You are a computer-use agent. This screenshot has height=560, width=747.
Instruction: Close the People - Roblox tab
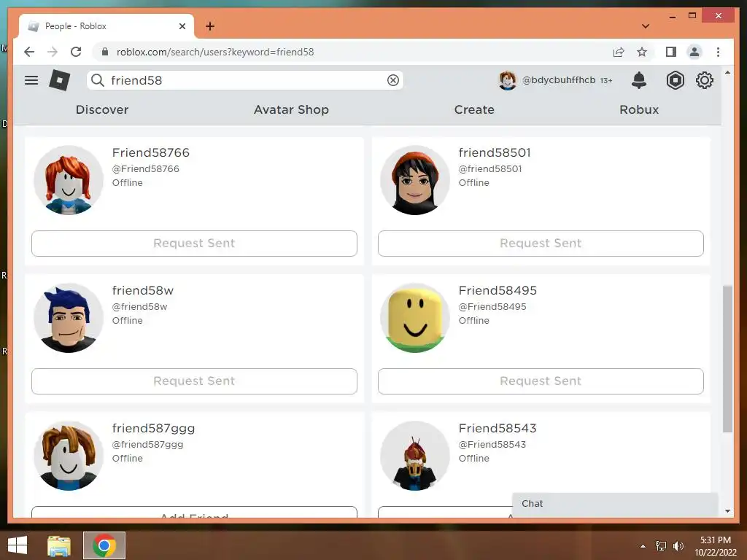coord(182,26)
